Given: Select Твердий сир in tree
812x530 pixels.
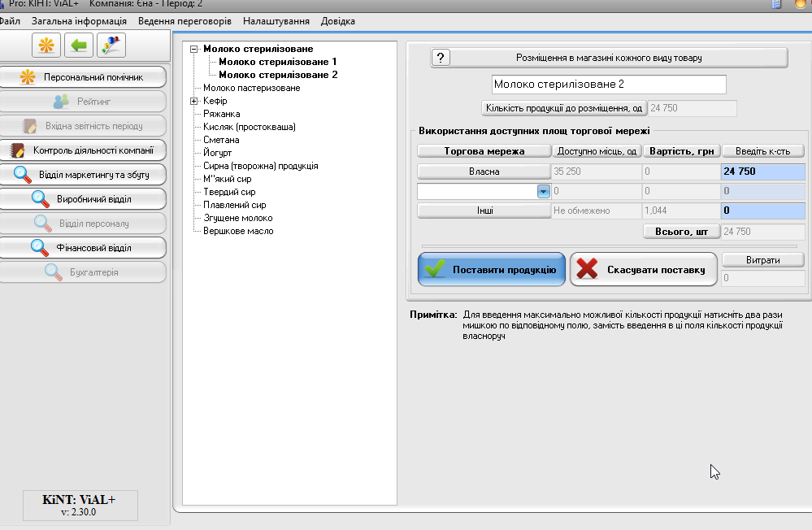Looking at the screenshot, I should 229,192.
